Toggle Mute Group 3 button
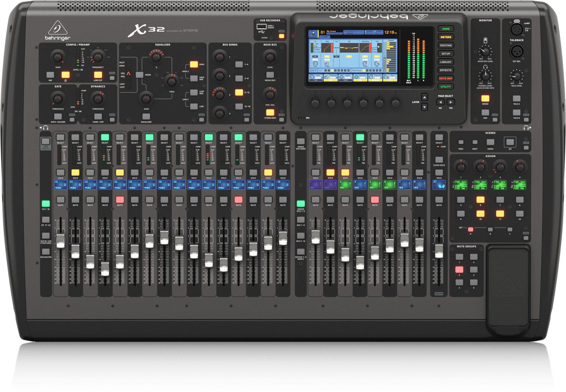This screenshot has width=566, height=392. (459, 269)
